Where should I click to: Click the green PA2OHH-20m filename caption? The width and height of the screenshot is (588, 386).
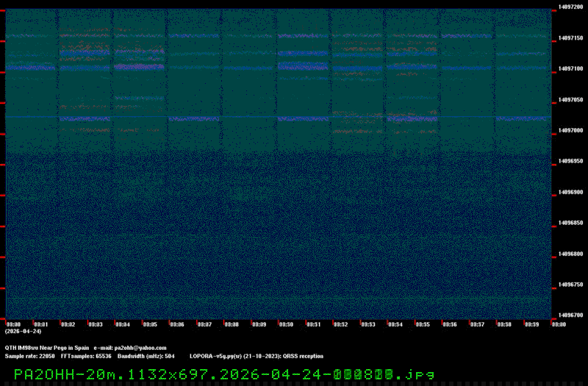(223, 374)
